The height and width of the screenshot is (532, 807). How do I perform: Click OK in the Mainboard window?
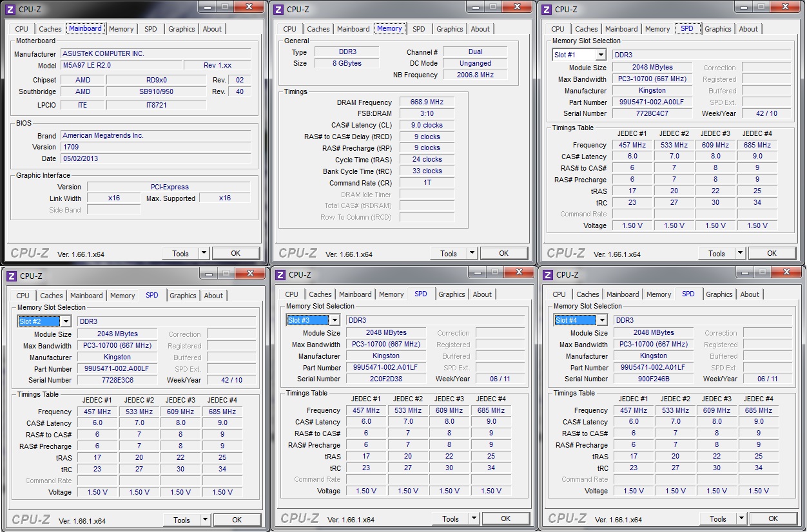click(x=236, y=253)
